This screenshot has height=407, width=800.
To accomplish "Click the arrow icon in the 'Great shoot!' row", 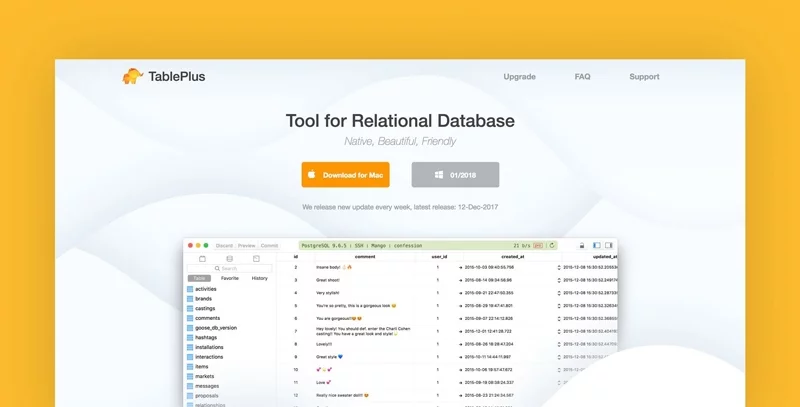I will (x=460, y=280).
